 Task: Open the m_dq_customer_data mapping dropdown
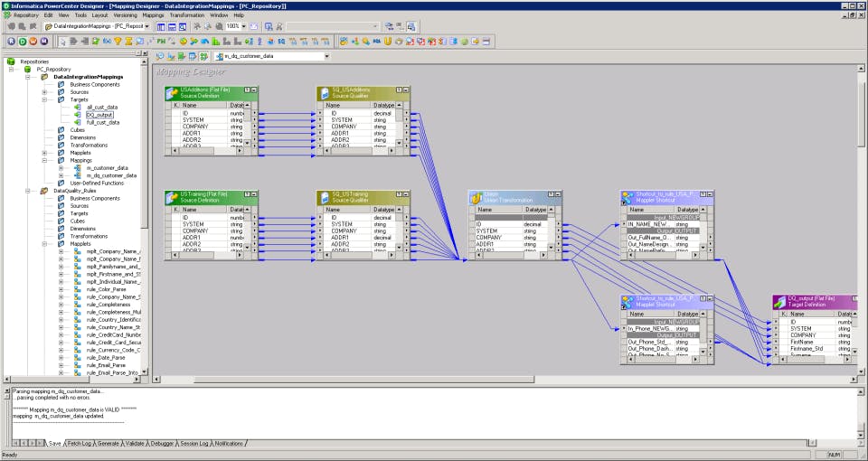tap(326, 56)
